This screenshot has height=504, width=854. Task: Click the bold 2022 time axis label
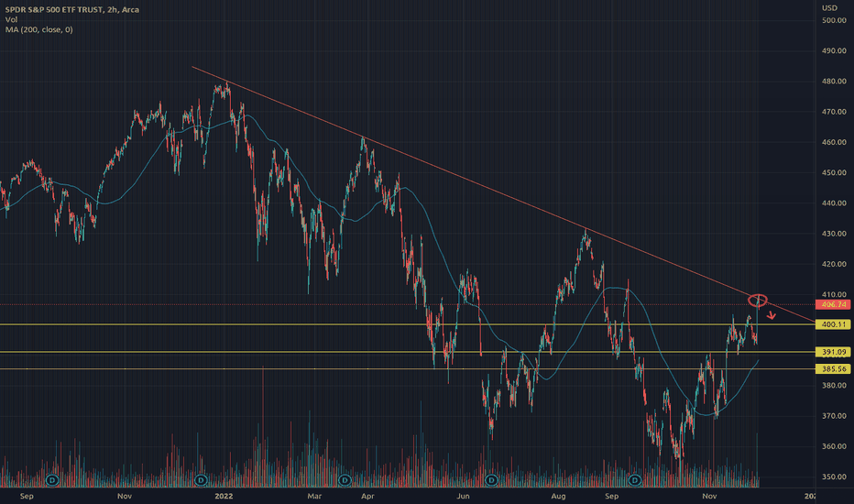[224, 496]
